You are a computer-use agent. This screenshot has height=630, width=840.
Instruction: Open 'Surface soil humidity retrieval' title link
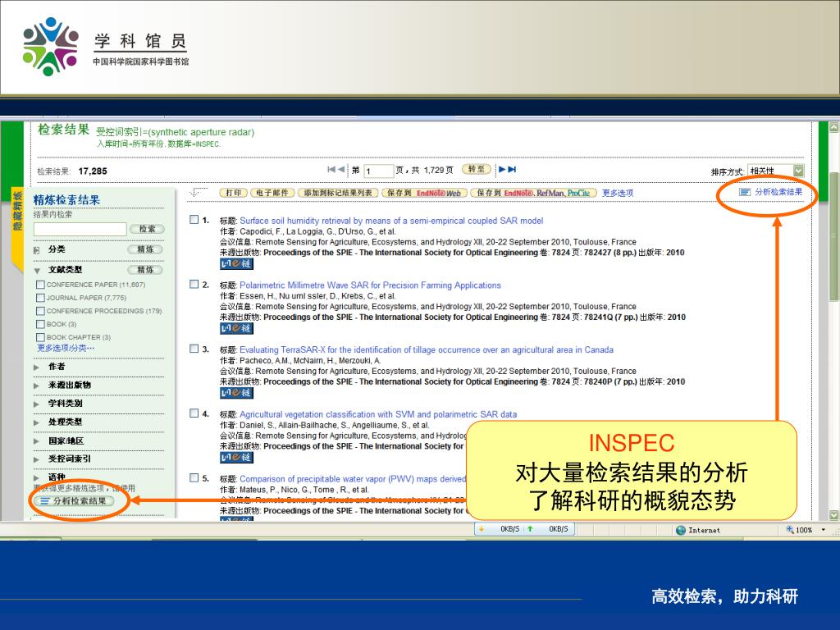[391, 221]
